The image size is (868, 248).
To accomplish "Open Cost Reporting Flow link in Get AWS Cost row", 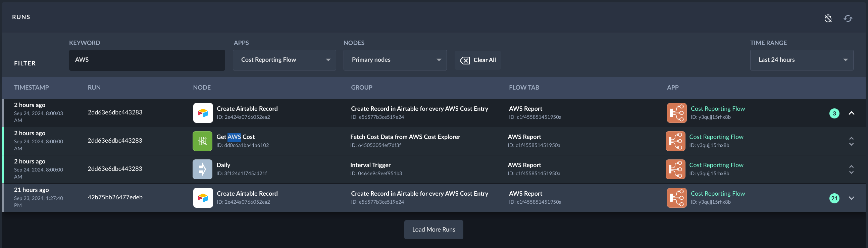I will (x=716, y=137).
